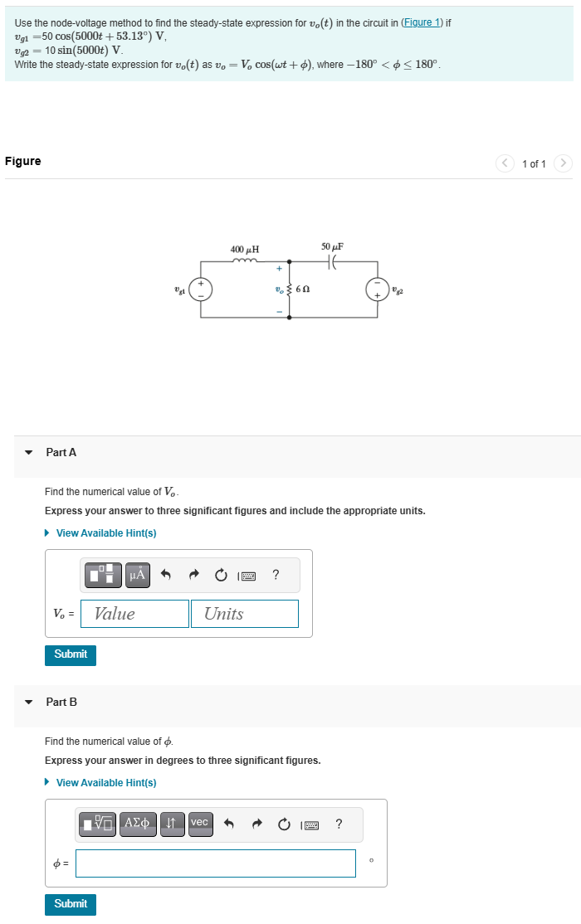This screenshot has height=924, width=581.
Task: Click the undo arrow in Part A toolbar
Action: click(166, 574)
